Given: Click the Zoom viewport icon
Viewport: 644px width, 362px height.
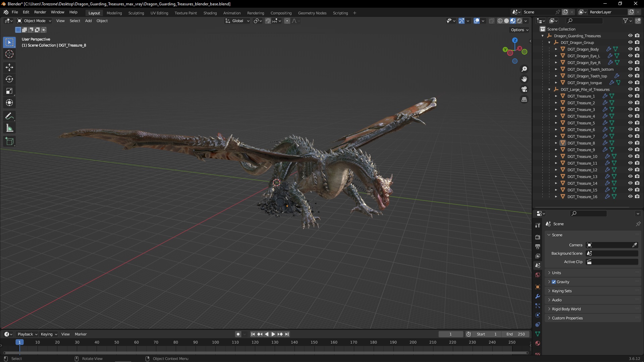Looking at the screenshot, I should 524,69.
